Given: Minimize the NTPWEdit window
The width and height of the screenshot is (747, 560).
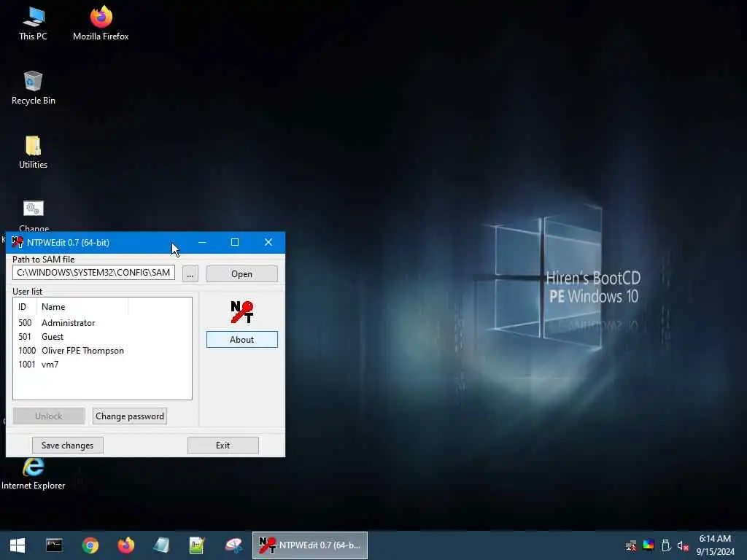Looking at the screenshot, I should click(x=202, y=242).
